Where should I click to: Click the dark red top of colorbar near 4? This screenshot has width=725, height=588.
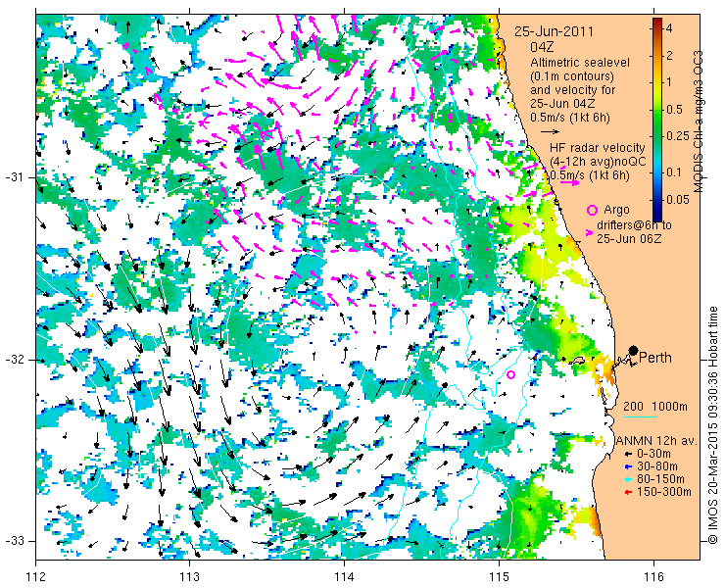point(657,23)
